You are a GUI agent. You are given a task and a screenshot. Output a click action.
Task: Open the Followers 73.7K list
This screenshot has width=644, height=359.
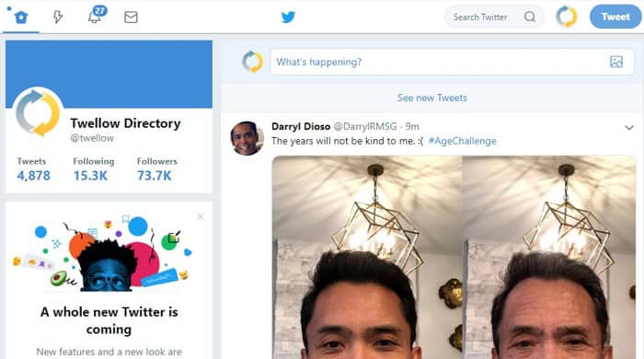pos(157,169)
